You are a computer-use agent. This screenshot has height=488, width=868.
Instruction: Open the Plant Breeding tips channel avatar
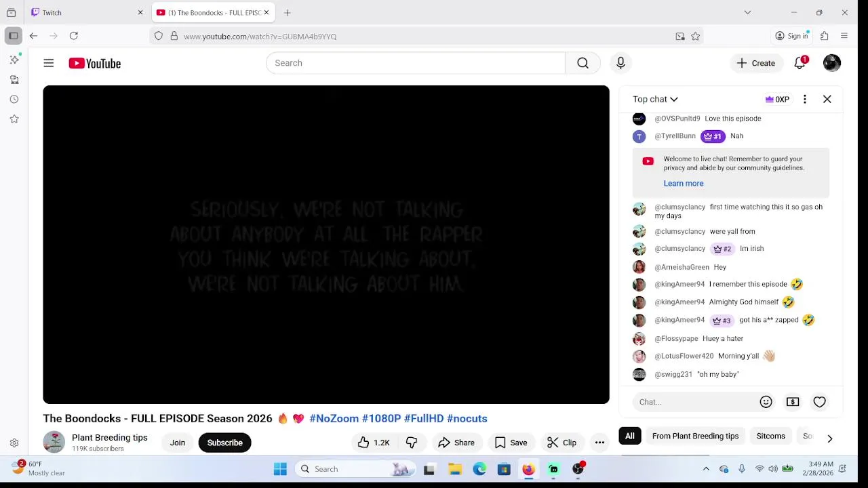54,443
